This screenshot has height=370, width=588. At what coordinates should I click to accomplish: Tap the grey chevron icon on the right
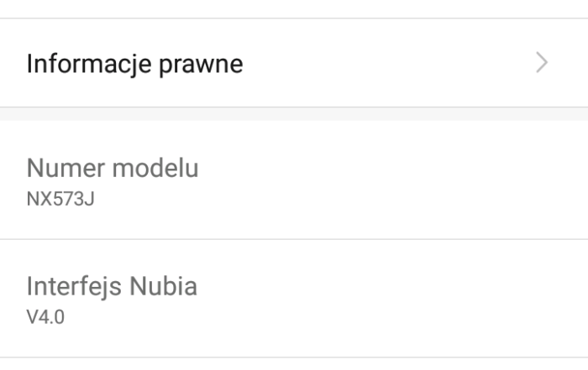coord(542,63)
